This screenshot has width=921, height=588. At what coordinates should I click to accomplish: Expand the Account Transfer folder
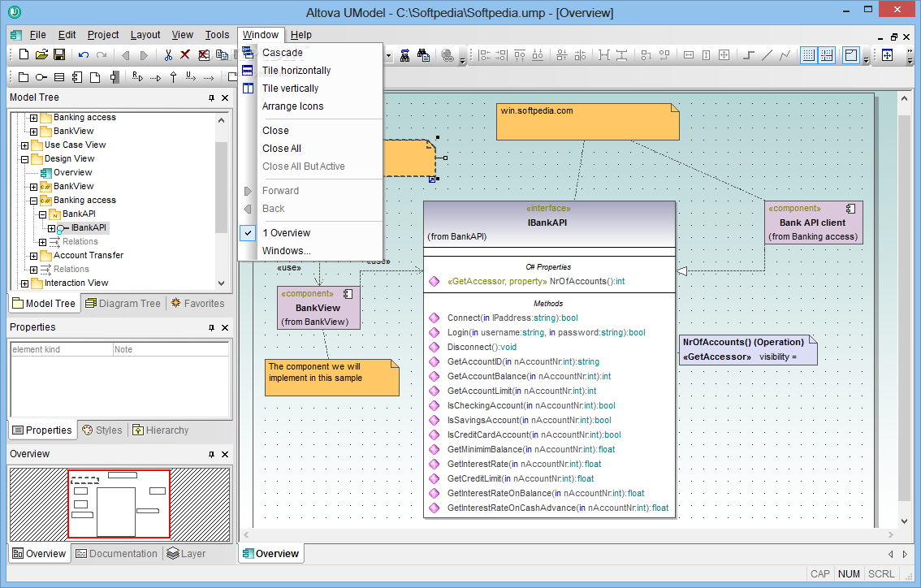coord(33,256)
